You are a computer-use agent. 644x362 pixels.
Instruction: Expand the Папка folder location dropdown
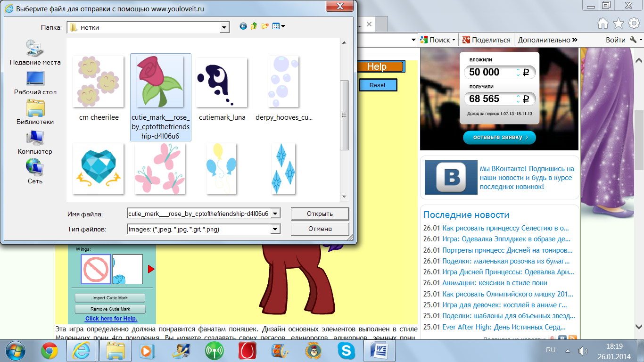point(224,27)
